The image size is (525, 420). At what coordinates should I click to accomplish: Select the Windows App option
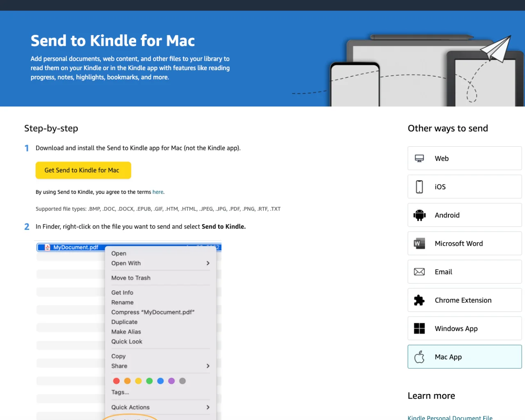pyautogui.click(x=465, y=328)
